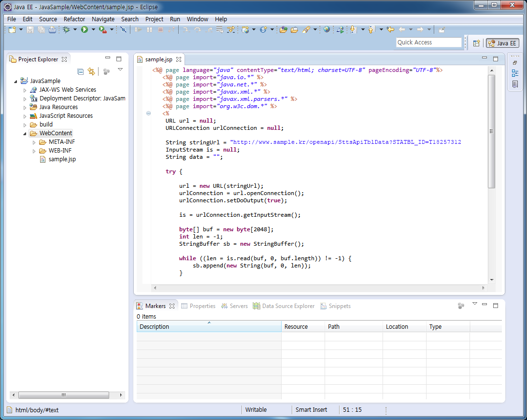
Task: Click the Debug bug icon in toolbar
Action: 67,30
